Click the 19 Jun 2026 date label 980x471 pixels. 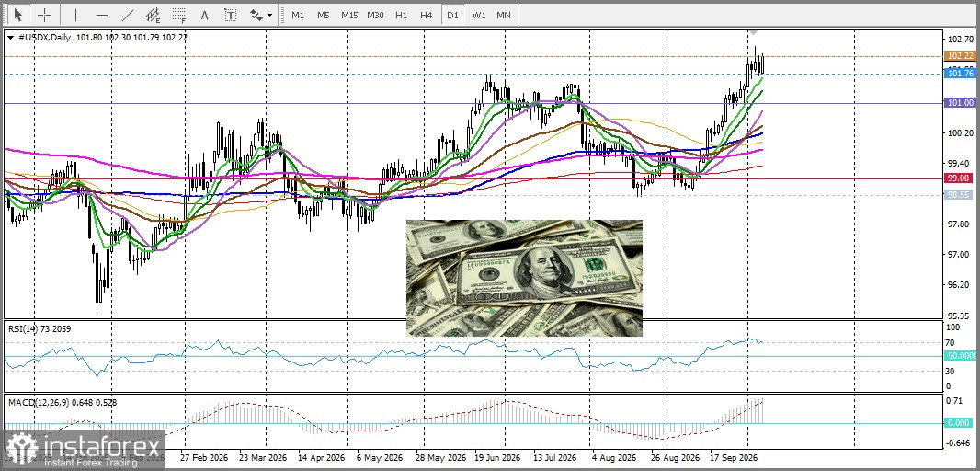click(498, 457)
